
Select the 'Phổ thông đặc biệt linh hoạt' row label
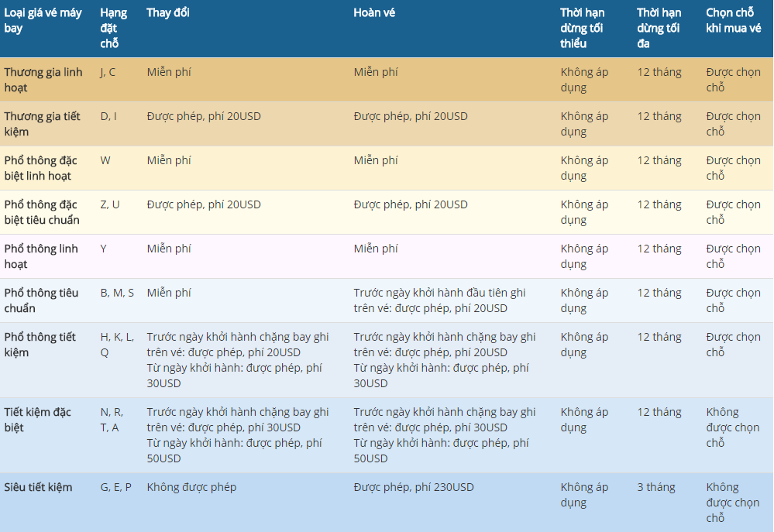40,168
